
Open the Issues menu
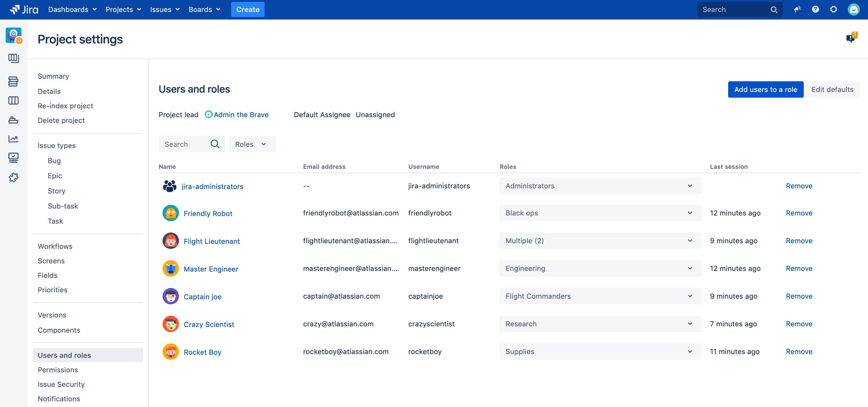pyautogui.click(x=165, y=9)
